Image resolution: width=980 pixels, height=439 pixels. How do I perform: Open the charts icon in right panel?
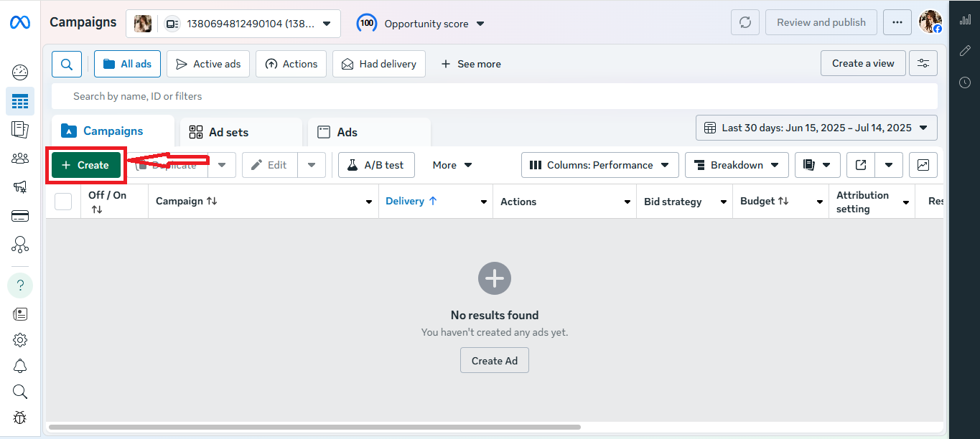pos(965,20)
